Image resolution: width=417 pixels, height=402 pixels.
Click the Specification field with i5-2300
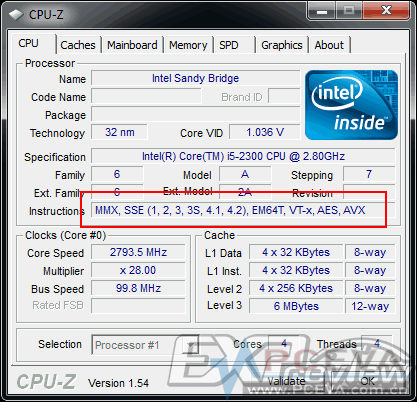(x=243, y=156)
